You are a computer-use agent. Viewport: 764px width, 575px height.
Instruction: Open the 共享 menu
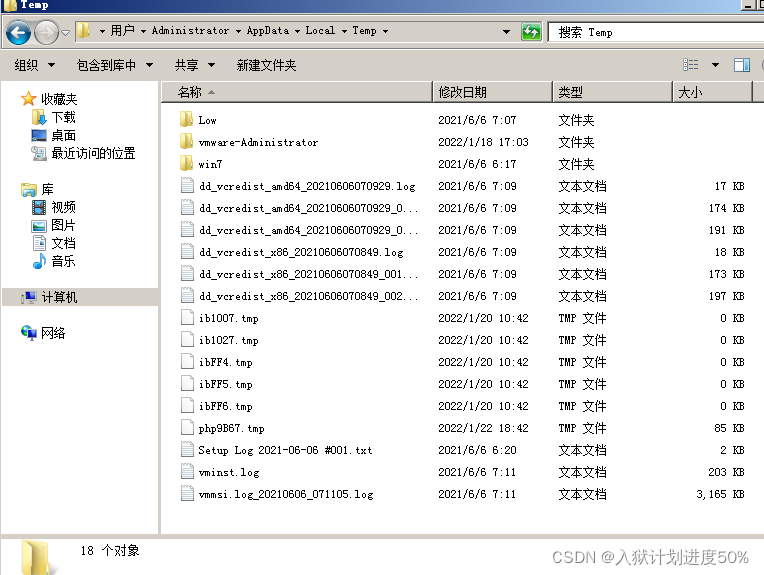194,65
